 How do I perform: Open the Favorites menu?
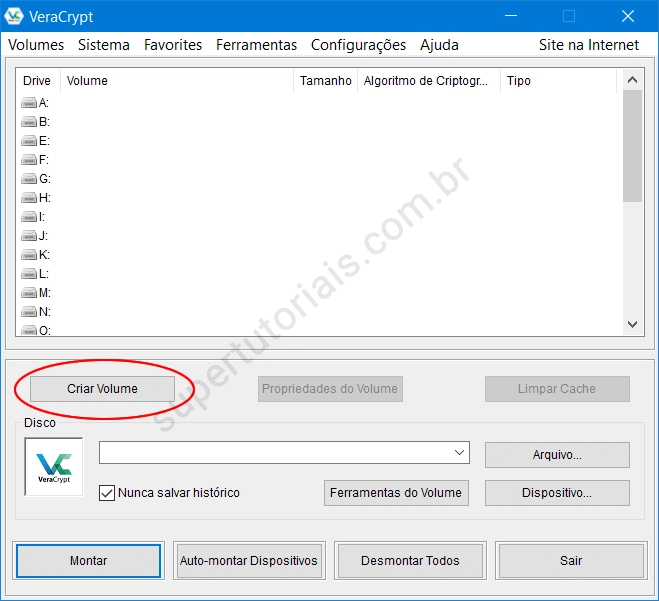(173, 45)
